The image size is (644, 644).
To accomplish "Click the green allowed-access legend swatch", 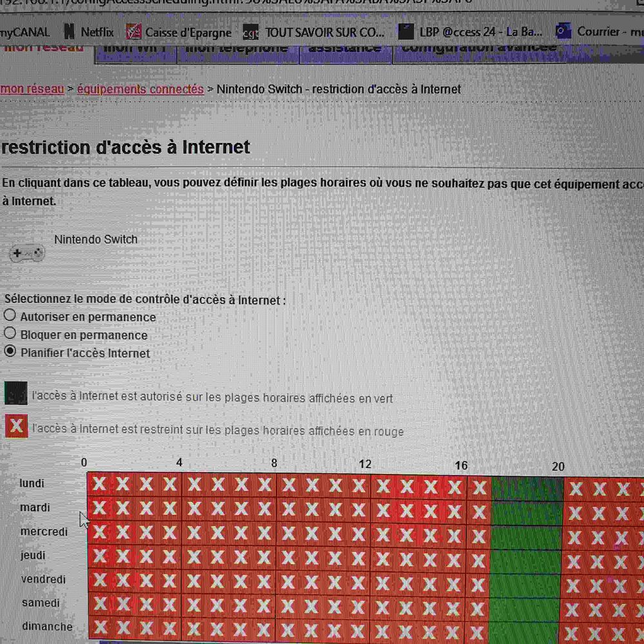I will point(16,393).
